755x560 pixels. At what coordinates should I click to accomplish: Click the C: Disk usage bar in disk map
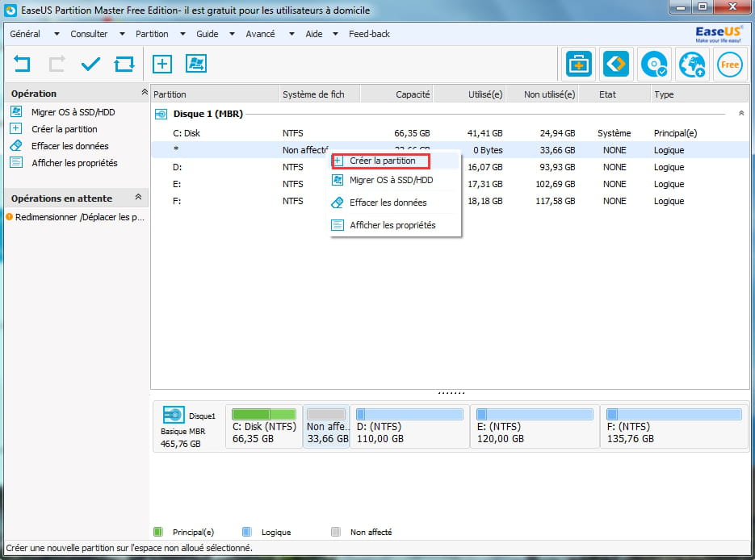pyautogui.click(x=264, y=414)
